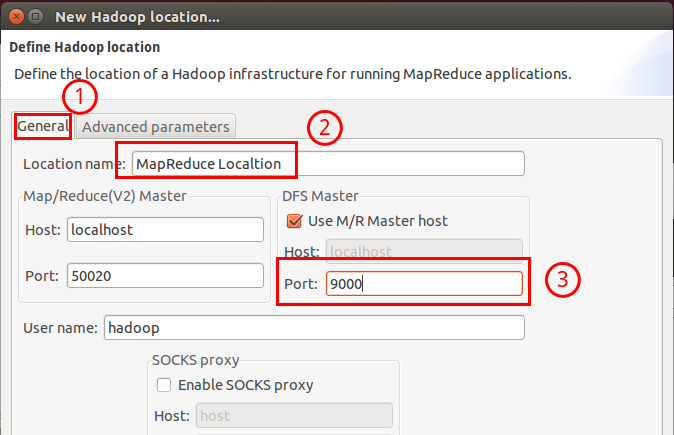Click the SOCKS proxy Host field
Viewport: 674px width, 435px height.
point(294,416)
